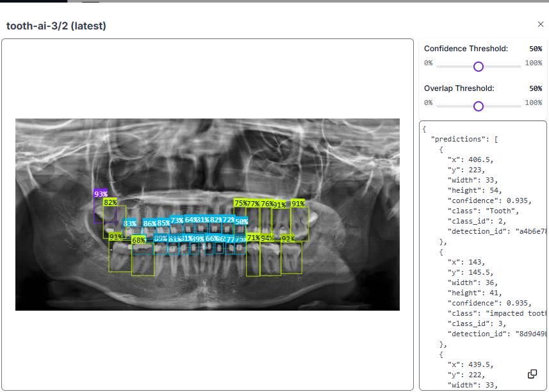Select the blue 73% detection label
549x392 pixels.
click(x=177, y=220)
